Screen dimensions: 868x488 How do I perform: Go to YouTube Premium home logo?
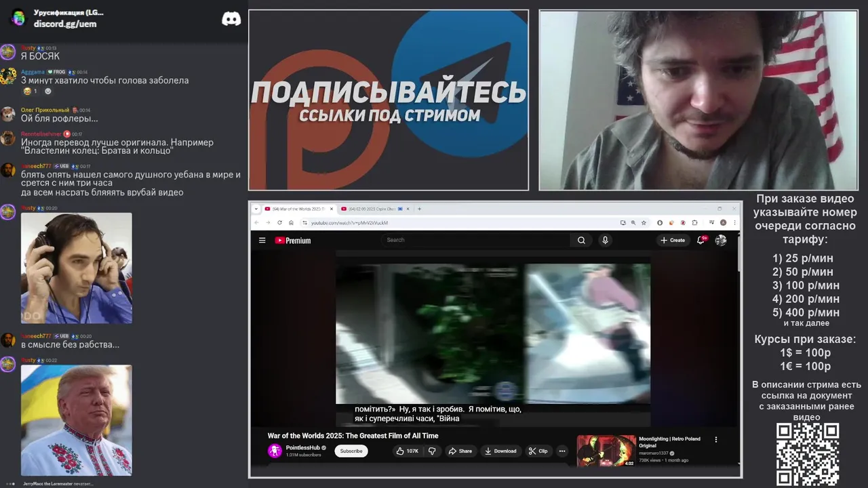point(292,240)
